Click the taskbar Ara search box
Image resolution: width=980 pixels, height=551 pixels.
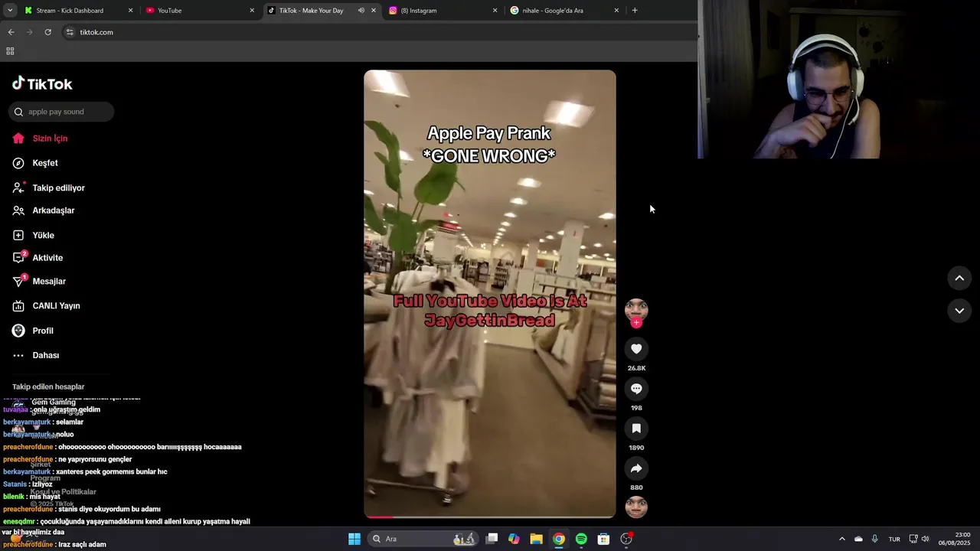(x=423, y=539)
